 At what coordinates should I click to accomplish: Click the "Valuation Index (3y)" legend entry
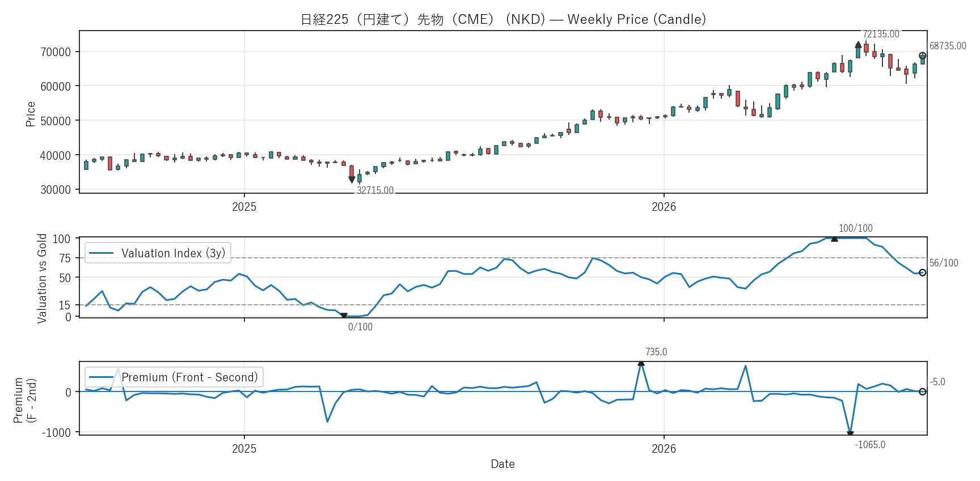point(158,253)
